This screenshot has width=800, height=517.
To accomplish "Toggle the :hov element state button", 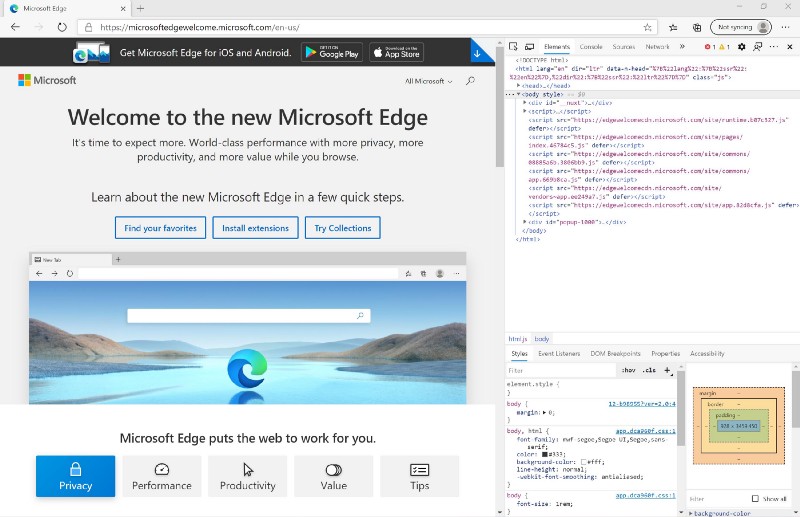I will click(x=628, y=370).
